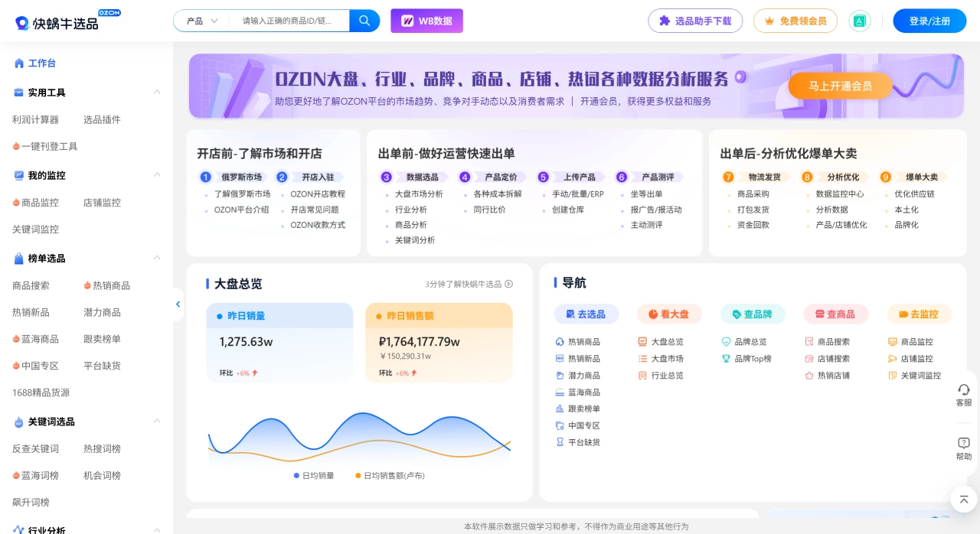Open 热销商品 in the navigation panel
The image size is (980, 534).
(x=578, y=342)
